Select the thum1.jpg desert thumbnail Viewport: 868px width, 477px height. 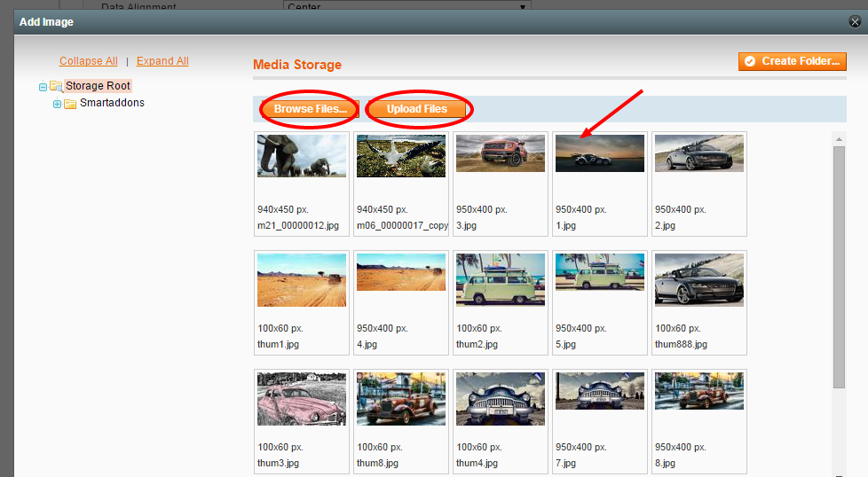302,280
